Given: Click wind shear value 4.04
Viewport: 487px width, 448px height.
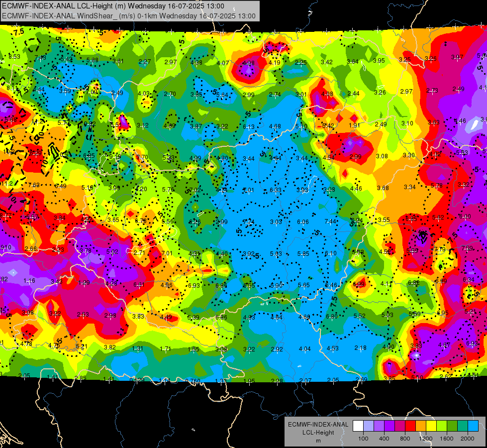Looking at the screenshot, I should click(x=304, y=349).
